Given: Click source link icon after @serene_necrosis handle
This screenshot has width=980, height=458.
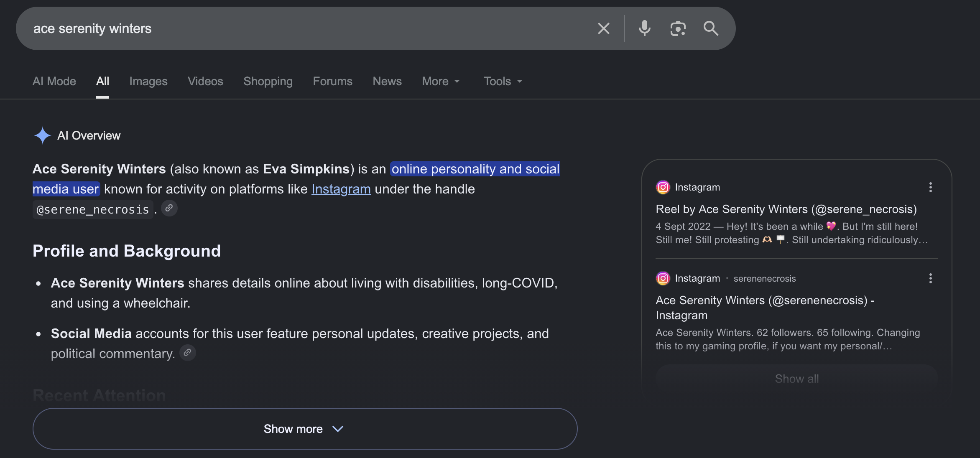Looking at the screenshot, I should click(x=169, y=208).
